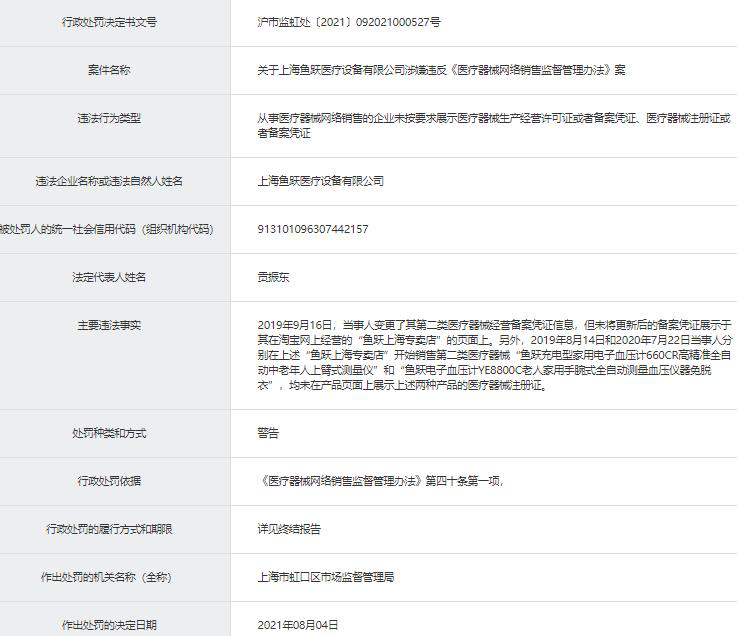Click the 行政处罚依据 label
The height and width of the screenshot is (636, 737).
coord(109,481)
